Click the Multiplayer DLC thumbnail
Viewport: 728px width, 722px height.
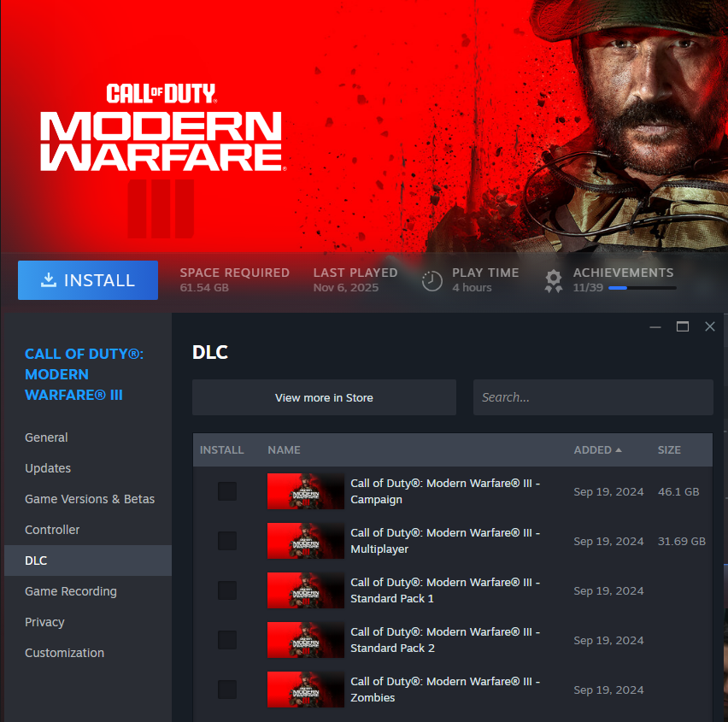click(306, 541)
